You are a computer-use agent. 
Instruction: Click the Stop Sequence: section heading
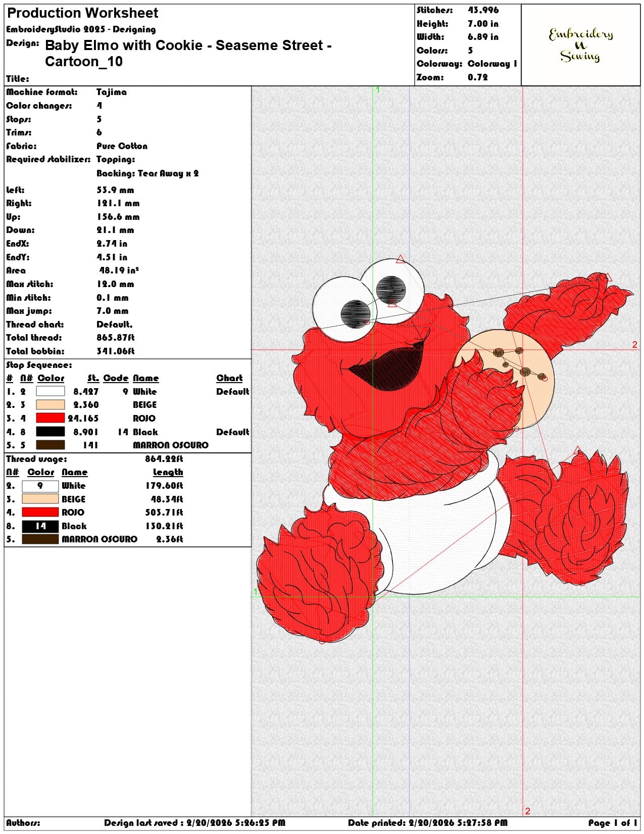(39, 365)
